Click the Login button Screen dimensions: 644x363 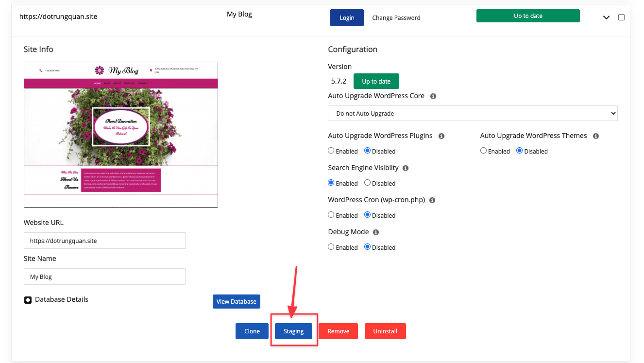point(347,17)
